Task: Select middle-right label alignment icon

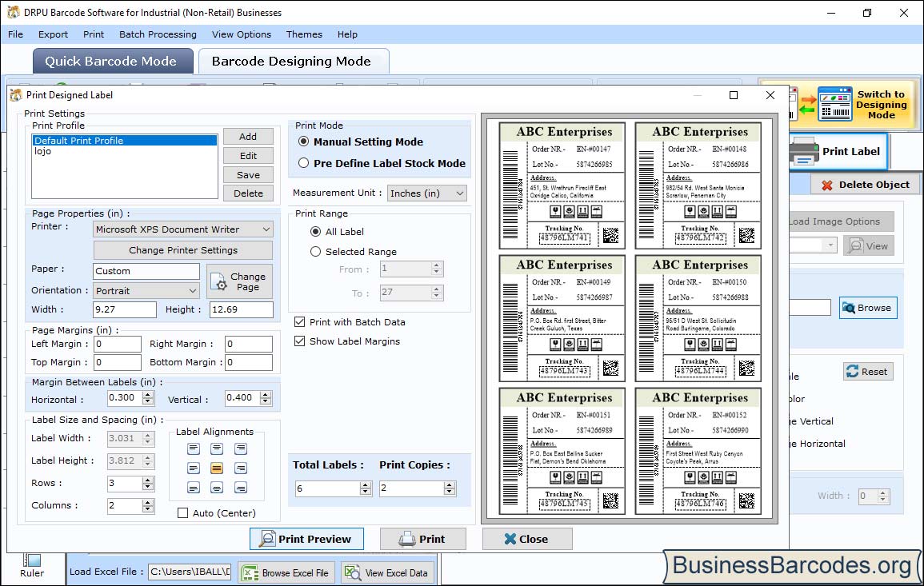Action: point(241,468)
